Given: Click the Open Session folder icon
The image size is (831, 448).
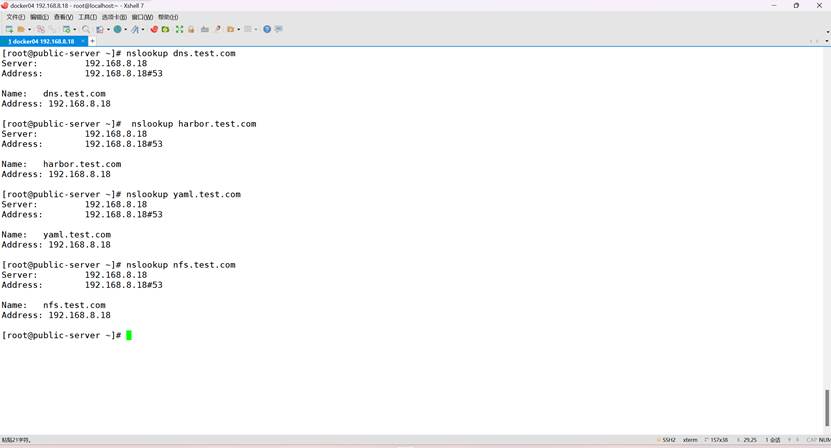Looking at the screenshot, I should point(21,29).
